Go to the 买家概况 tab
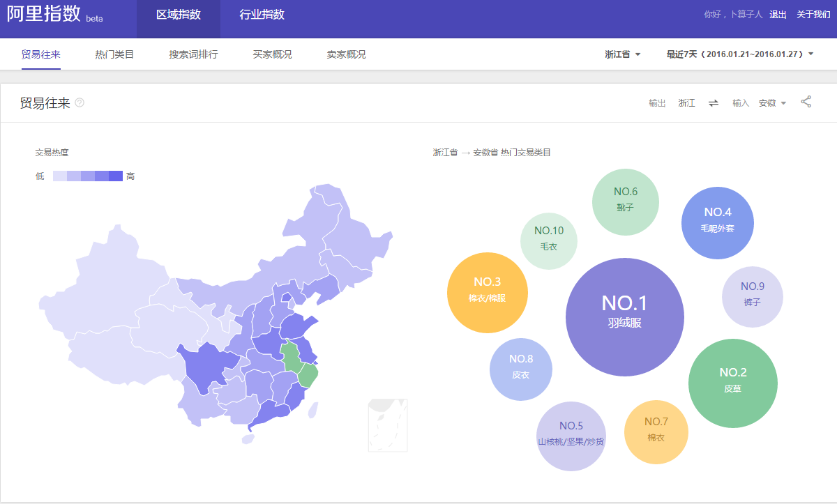Viewport: 837px width, 504px height. pyautogui.click(x=272, y=54)
